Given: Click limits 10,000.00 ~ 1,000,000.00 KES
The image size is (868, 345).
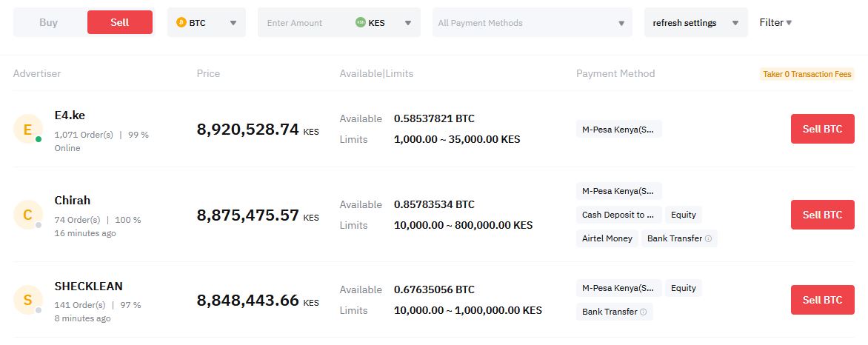Looking at the screenshot, I should tap(468, 311).
